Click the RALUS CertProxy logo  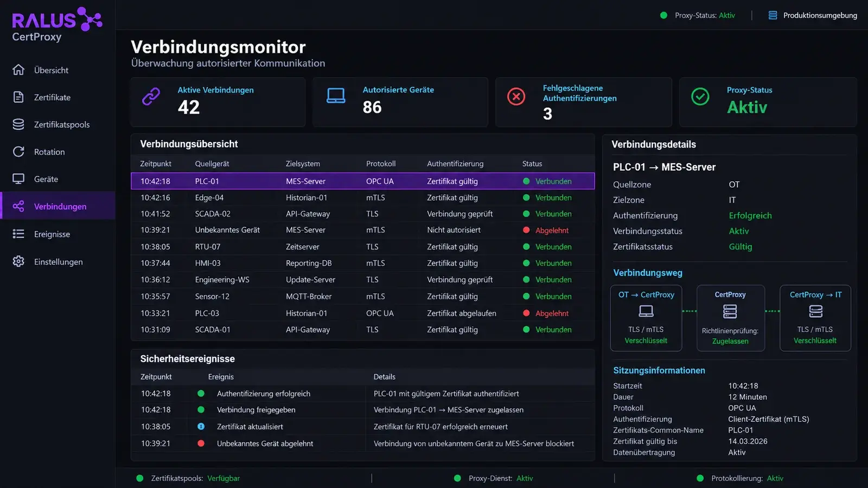click(x=56, y=24)
